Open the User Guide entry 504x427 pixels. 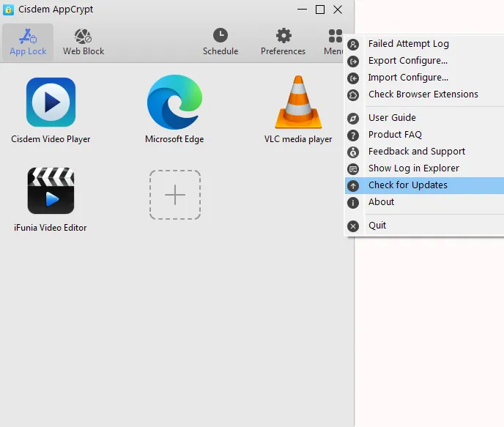point(424,118)
